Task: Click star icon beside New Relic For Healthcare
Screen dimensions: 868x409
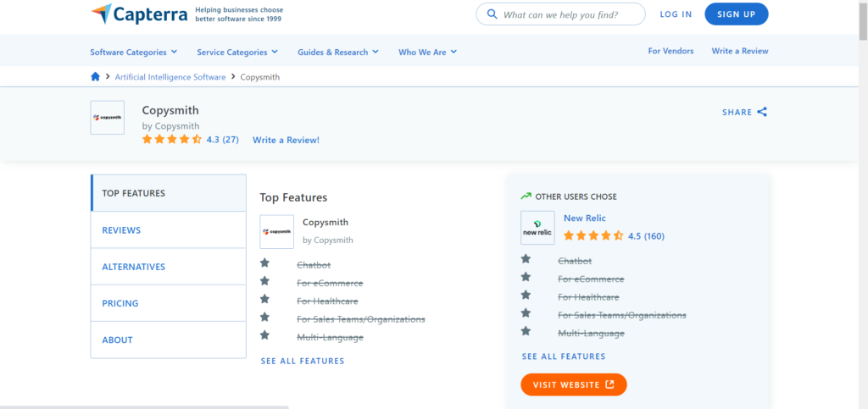Action: [526, 296]
